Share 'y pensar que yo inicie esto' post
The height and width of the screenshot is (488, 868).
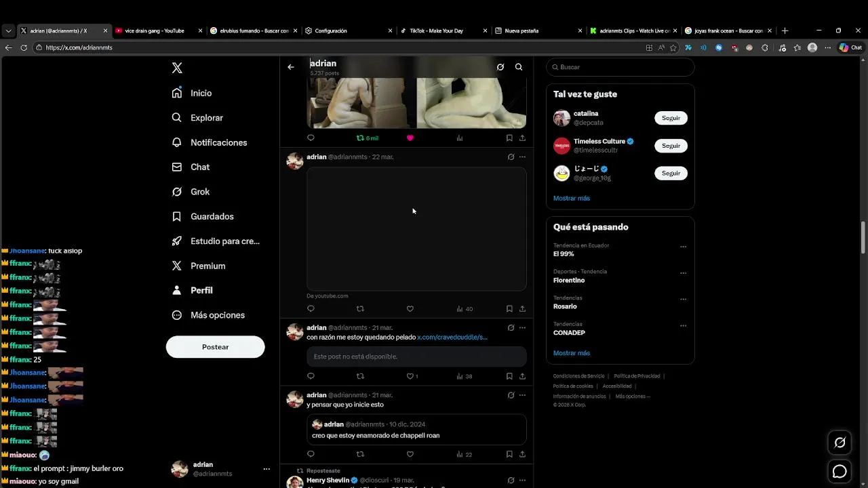click(522, 454)
